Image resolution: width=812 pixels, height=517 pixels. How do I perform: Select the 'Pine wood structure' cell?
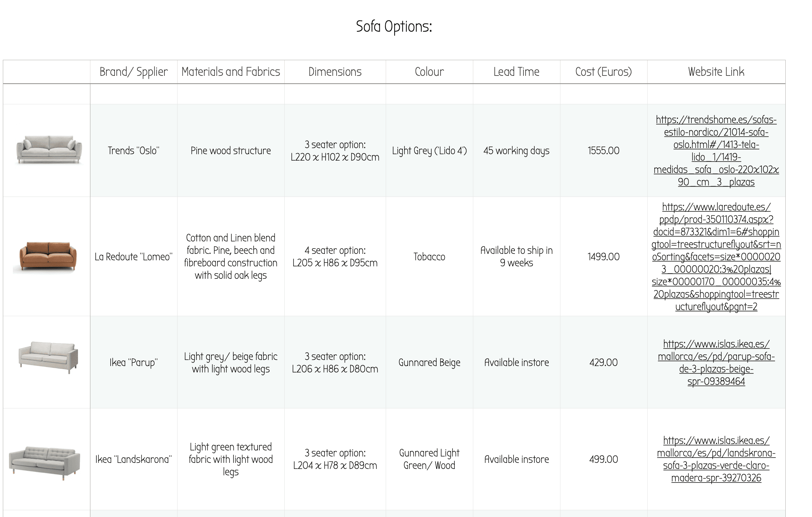pos(231,151)
